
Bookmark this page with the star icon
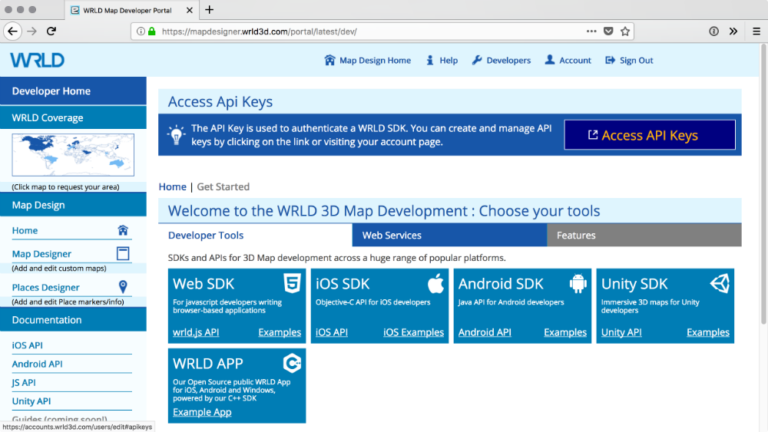(x=625, y=31)
